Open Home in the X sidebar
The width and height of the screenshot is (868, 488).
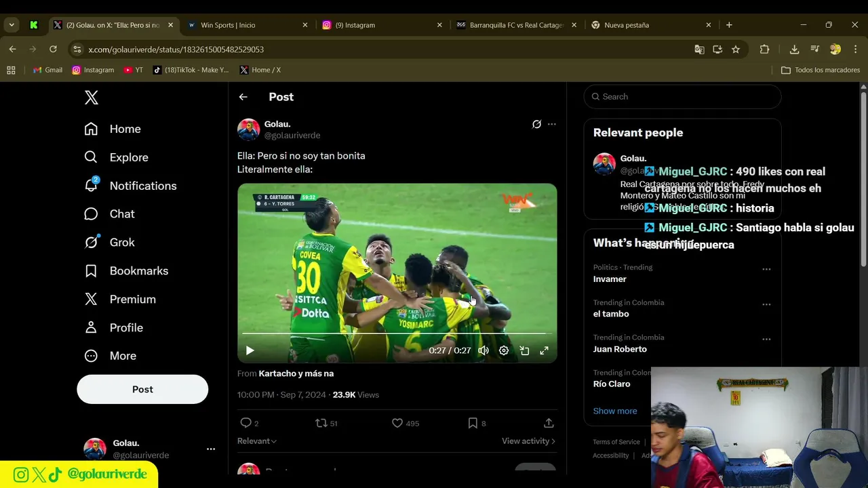click(113, 129)
